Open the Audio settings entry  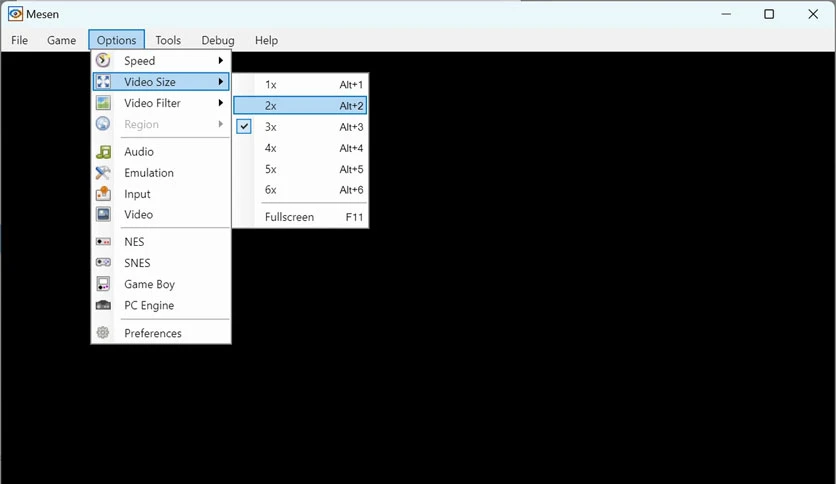(161, 152)
